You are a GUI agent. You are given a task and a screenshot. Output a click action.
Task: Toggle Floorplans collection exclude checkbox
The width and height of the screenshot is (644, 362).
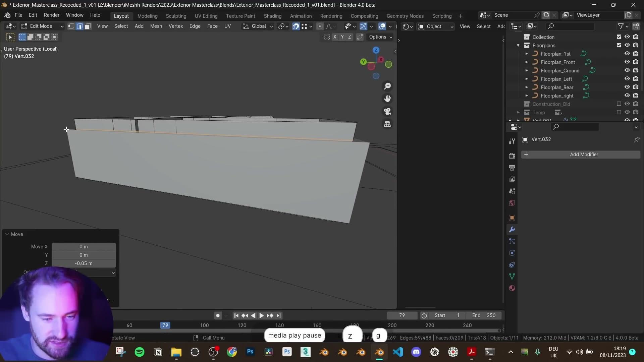point(619,45)
